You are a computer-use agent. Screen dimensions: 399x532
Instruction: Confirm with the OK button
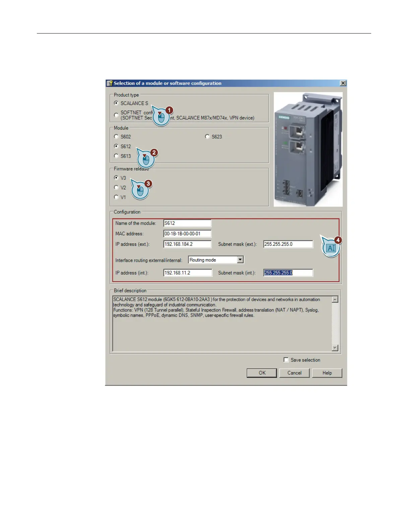262,373
